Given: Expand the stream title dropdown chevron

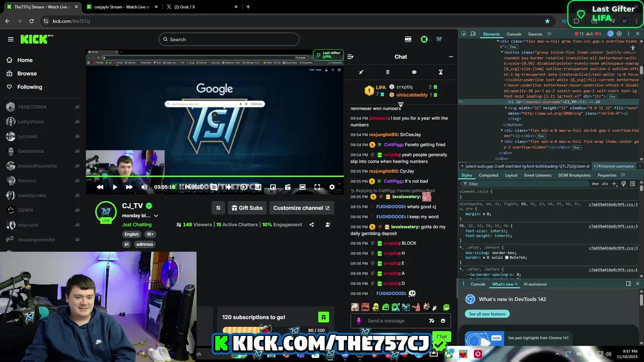Looking at the screenshot, I should pyautogui.click(x=155, y=216).
